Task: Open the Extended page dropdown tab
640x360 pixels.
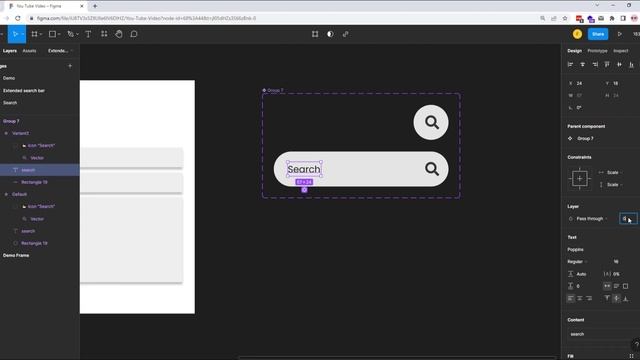Action: click(60, 51)
